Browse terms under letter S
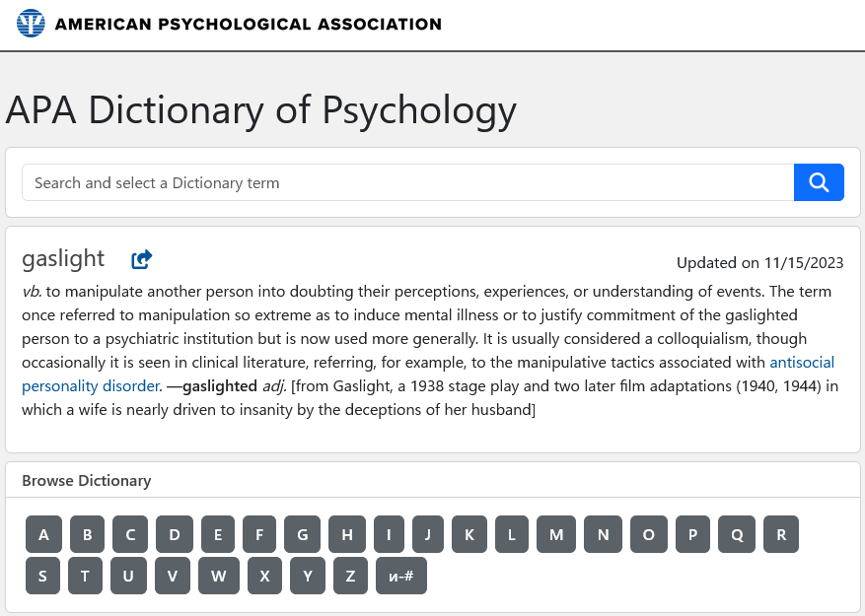 click(x=42, y=576)
